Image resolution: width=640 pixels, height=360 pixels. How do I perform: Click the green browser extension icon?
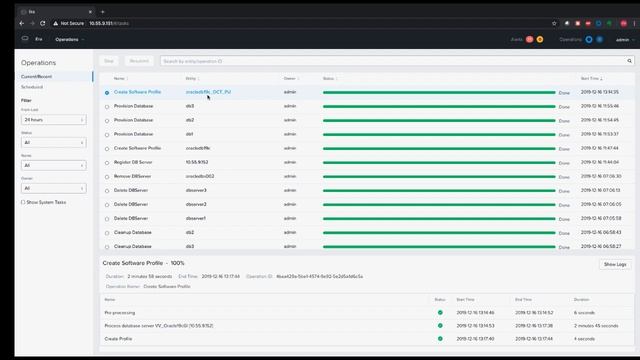(x=609, y=23)
